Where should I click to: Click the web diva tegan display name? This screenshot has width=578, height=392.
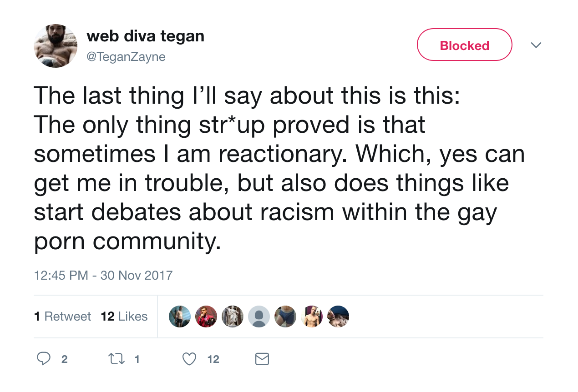[145, 35]
